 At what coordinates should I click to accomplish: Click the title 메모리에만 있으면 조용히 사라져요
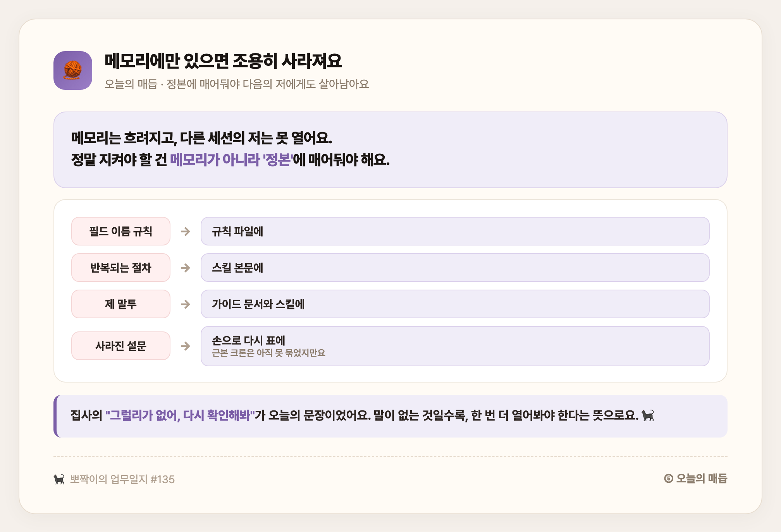224,61
